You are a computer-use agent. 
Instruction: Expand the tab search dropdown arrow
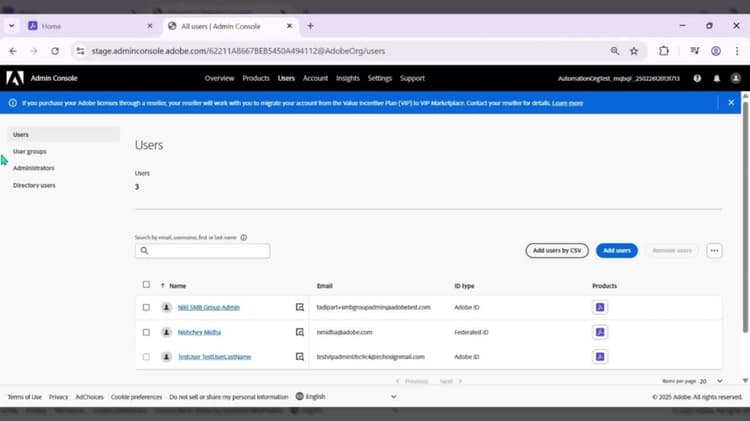click(11, 26)
